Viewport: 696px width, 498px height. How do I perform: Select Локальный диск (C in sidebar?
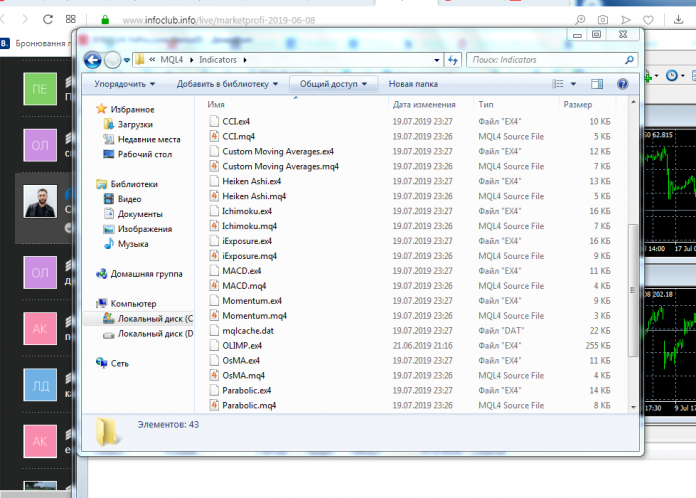[155, 319]
